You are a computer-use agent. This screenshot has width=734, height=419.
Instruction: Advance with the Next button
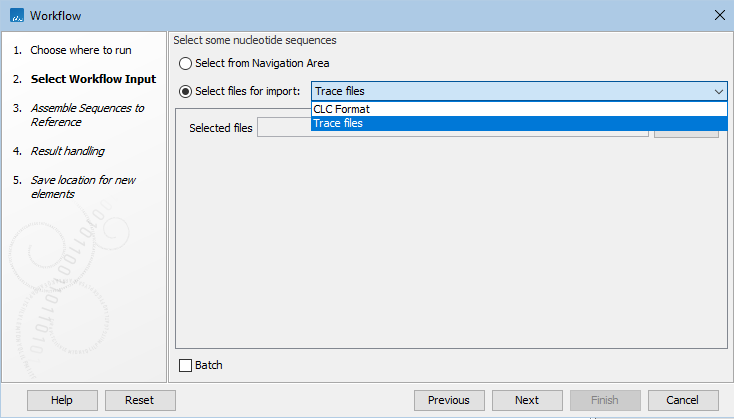pos(527,400)
